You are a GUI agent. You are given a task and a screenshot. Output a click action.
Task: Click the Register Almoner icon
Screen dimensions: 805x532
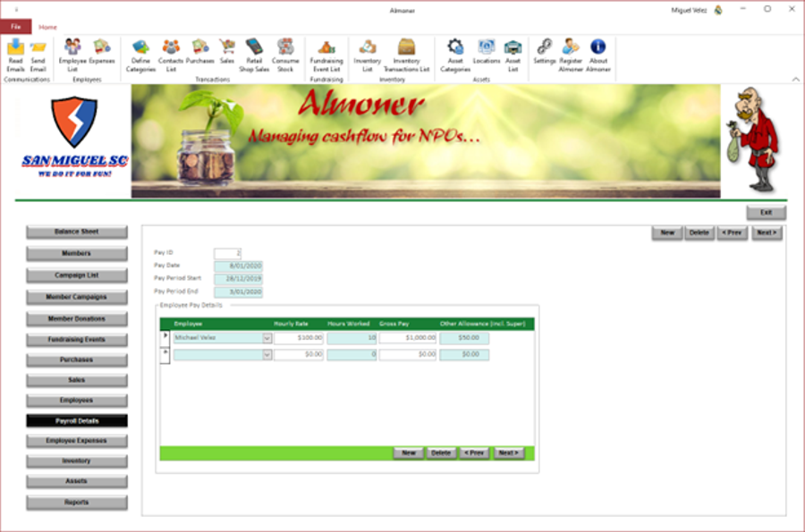(x=571, y=55)
